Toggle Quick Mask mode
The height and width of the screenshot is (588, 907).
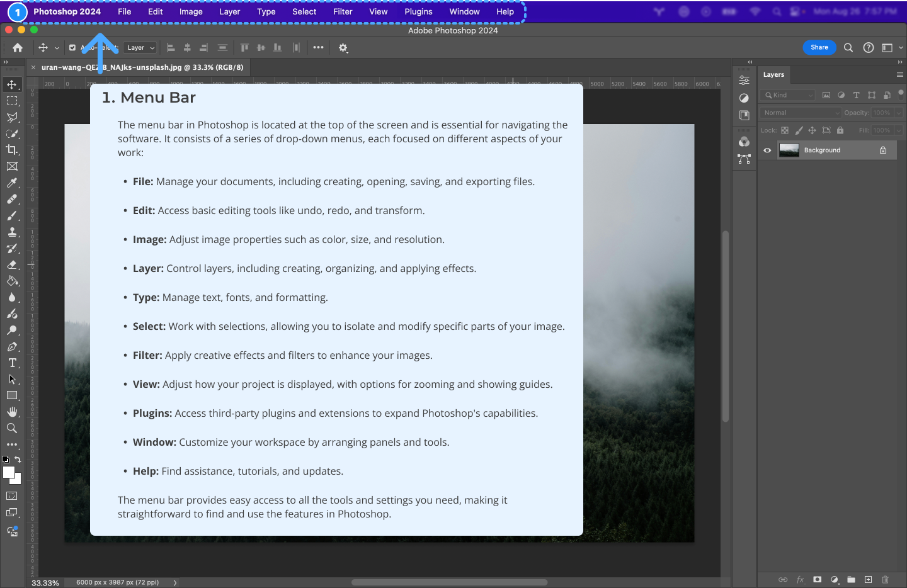(12, 496)
